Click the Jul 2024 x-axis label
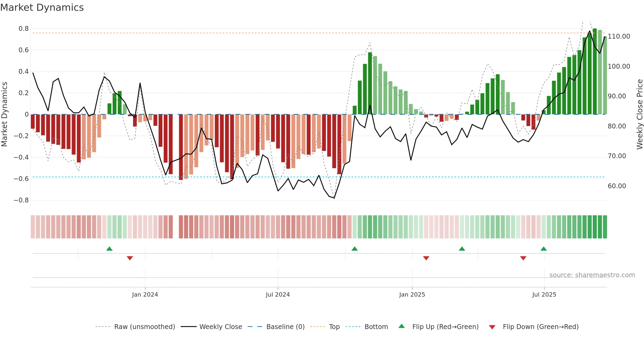The width and height of the screenshot is (644, 362). point(278,294)
